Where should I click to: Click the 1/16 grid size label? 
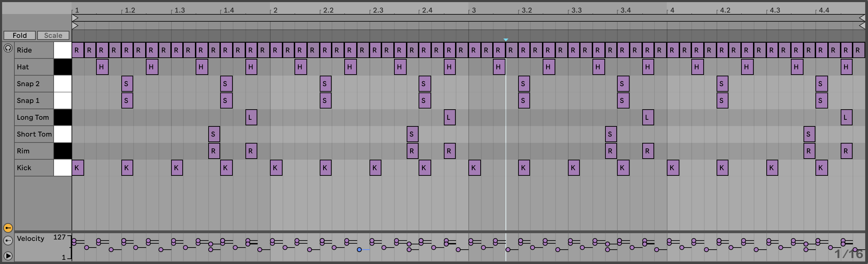[848, 254]
